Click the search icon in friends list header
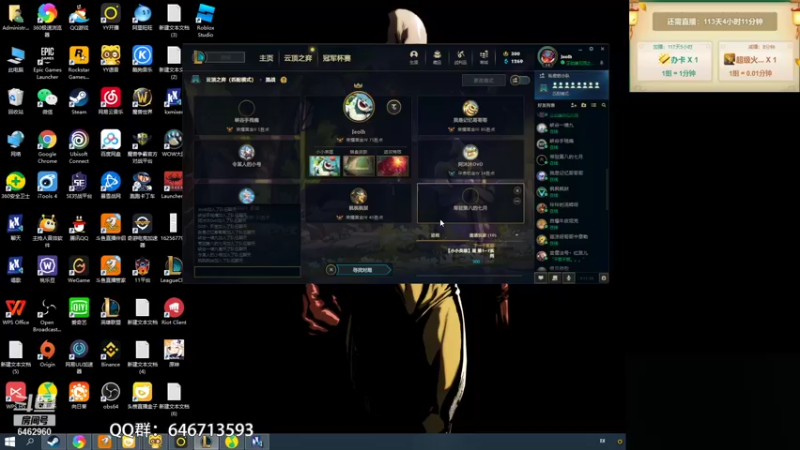 click(604, 105)
